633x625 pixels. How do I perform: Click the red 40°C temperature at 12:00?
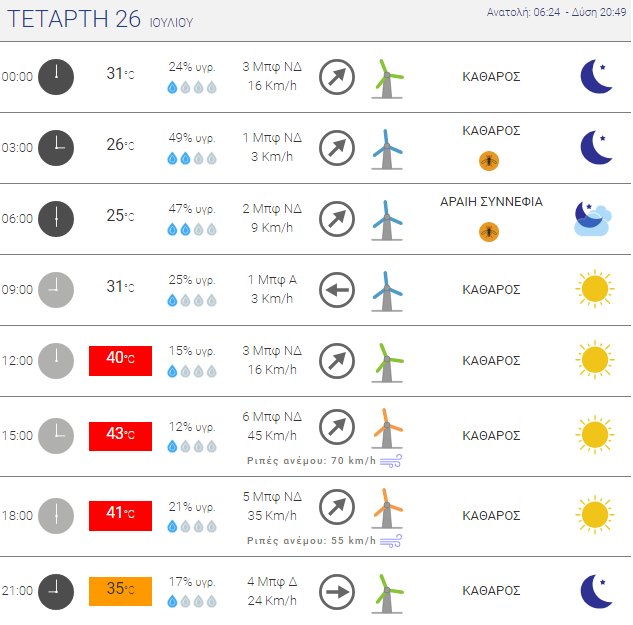coord(120,361)
